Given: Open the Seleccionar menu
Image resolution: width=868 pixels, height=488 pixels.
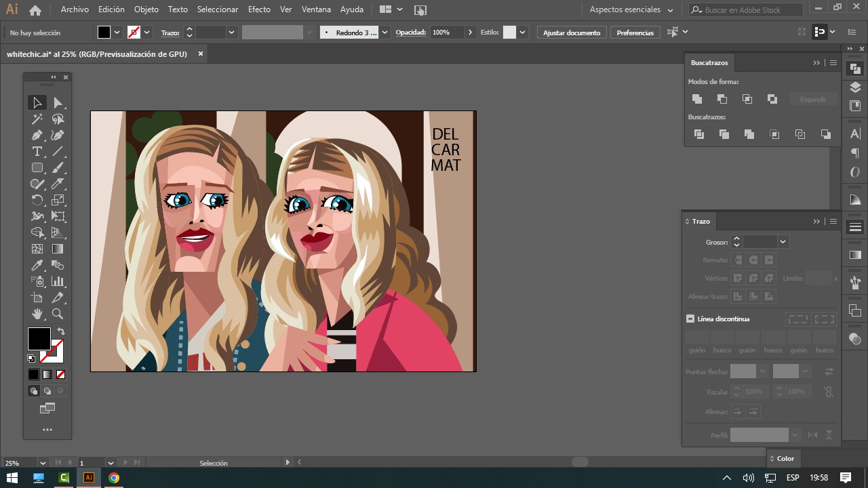Looking at the screenshot, I should point(218,9).
